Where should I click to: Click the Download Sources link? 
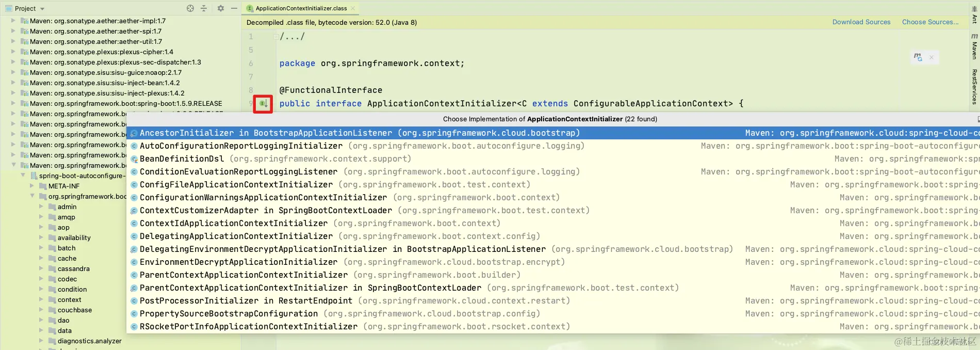click(x=861, y=22)
